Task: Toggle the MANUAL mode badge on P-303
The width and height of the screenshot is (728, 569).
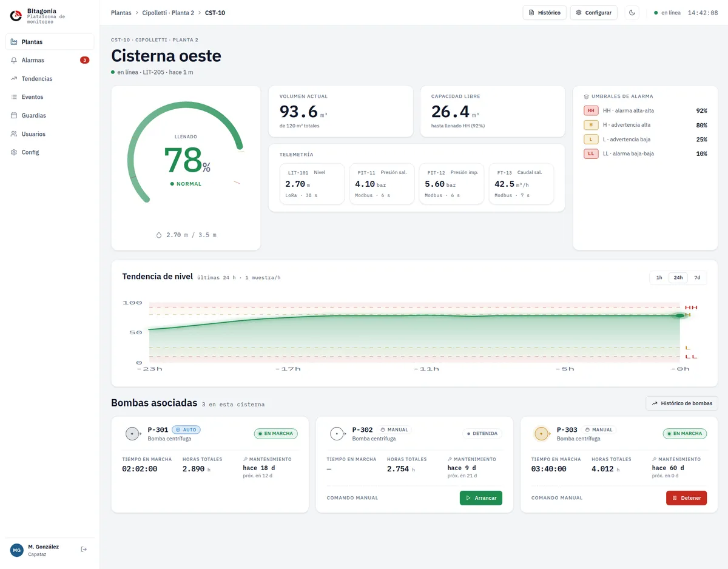Action: 598,429
